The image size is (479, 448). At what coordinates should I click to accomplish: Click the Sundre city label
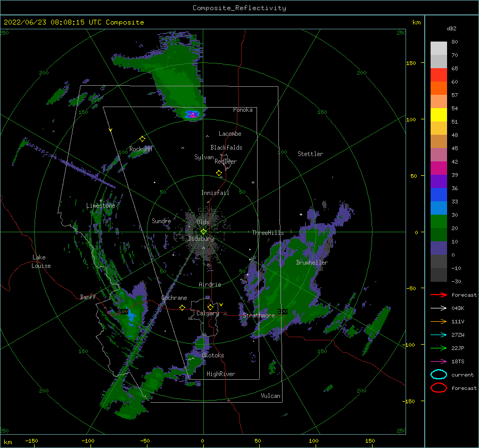161,221
